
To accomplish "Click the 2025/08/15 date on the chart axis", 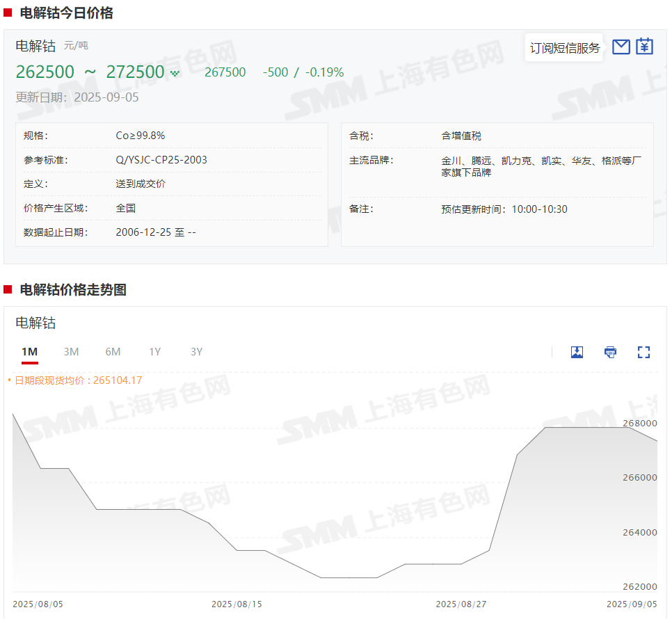I will click(237, 604).
